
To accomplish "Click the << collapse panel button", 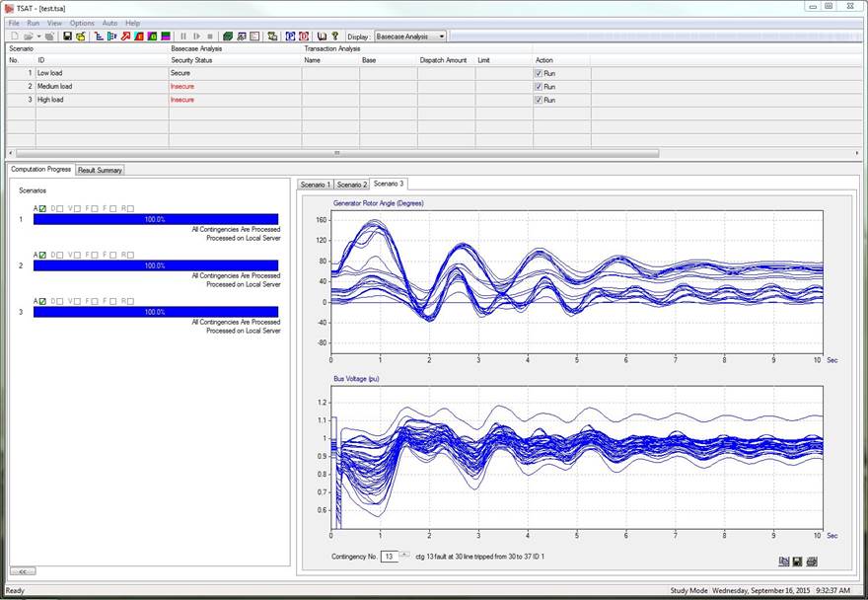I will pyautogui.click(x=22, y=570).
